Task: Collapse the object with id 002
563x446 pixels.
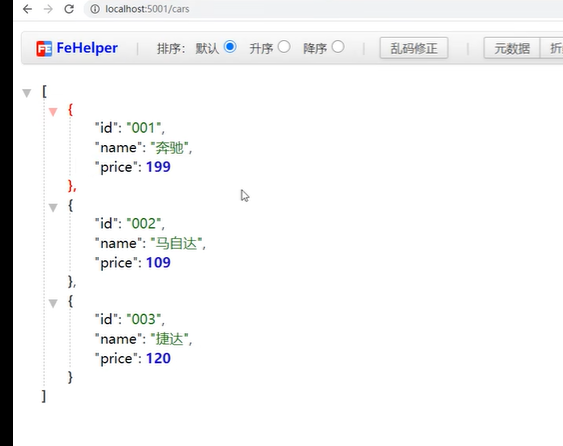Action: click(53, 208)
